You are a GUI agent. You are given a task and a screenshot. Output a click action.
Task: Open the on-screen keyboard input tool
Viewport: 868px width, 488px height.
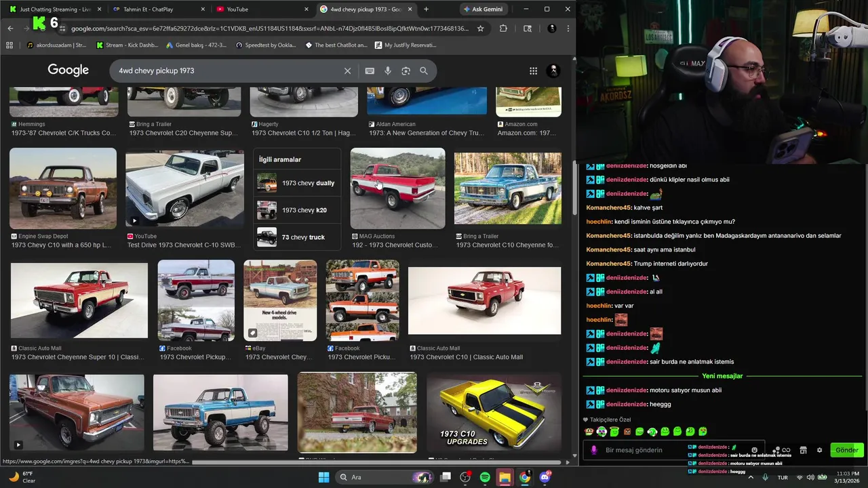[370, 70]
